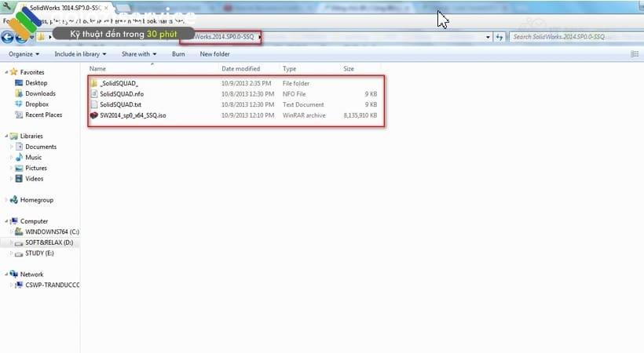The image size is (644, 353).
Task: Collapse the Libraries tree section
Action: click(x=5, y=136)
